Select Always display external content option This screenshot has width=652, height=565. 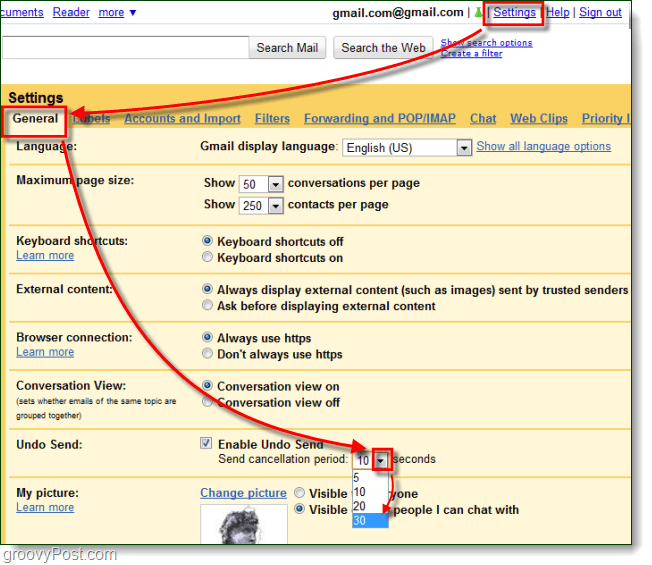[207, 289]
